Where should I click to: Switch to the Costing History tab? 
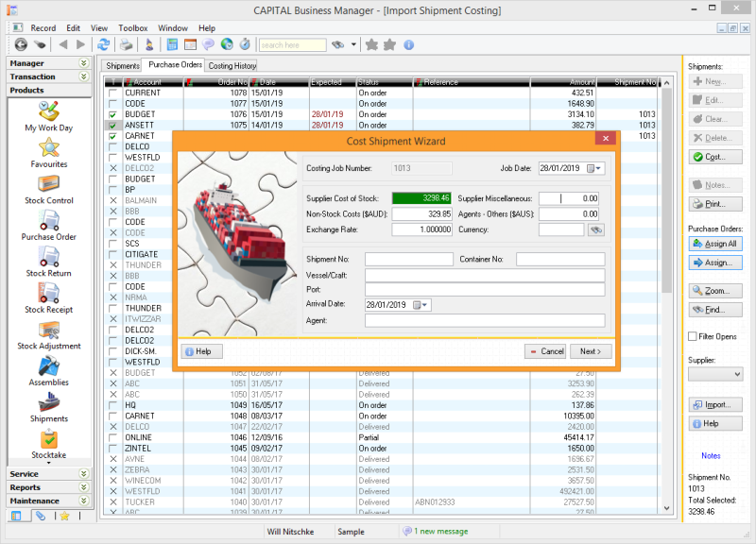click(232, 65)
